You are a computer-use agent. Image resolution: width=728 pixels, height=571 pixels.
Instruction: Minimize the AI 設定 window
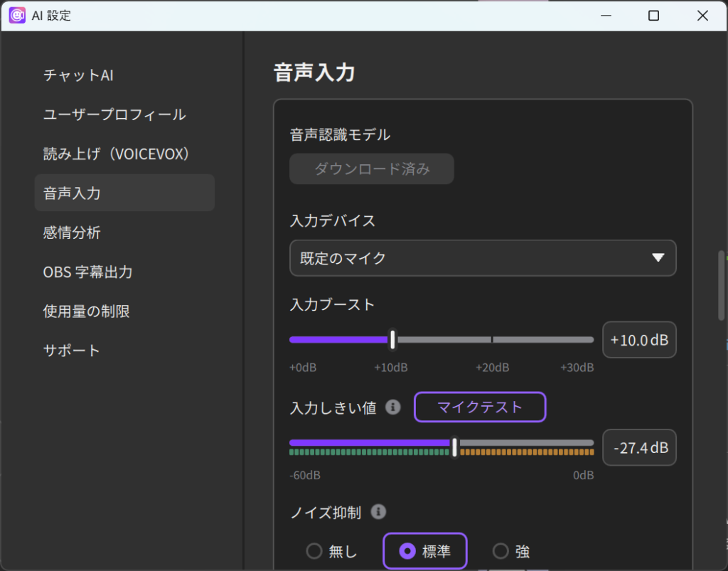point(606,16)
